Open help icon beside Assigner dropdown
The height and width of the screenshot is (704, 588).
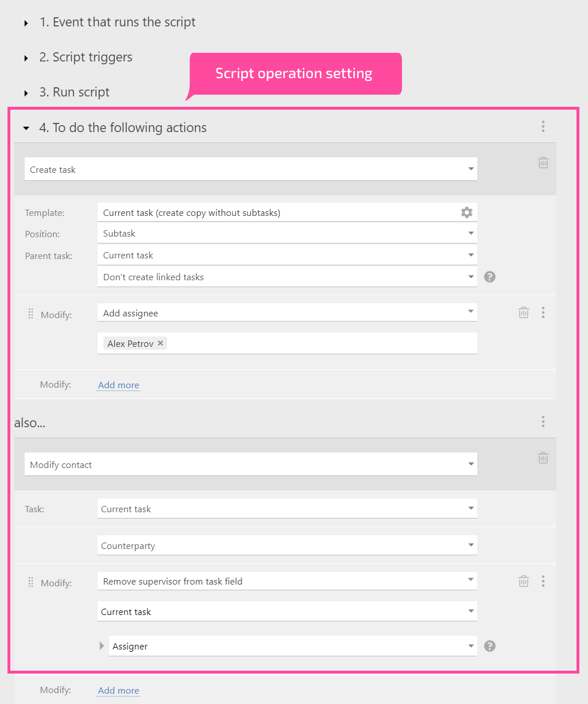click(490, 646)
